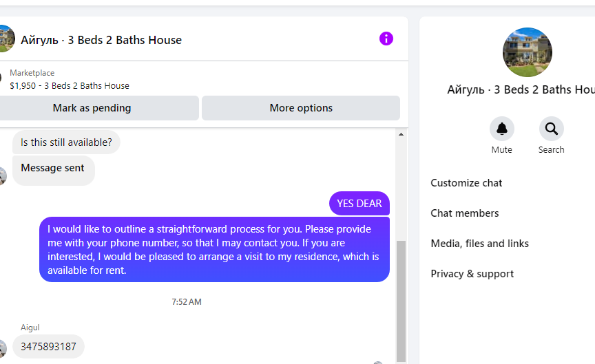Expand the Privacy & support section
The image size is (595, 364).
pyautogui.click(x=472, y=274)
